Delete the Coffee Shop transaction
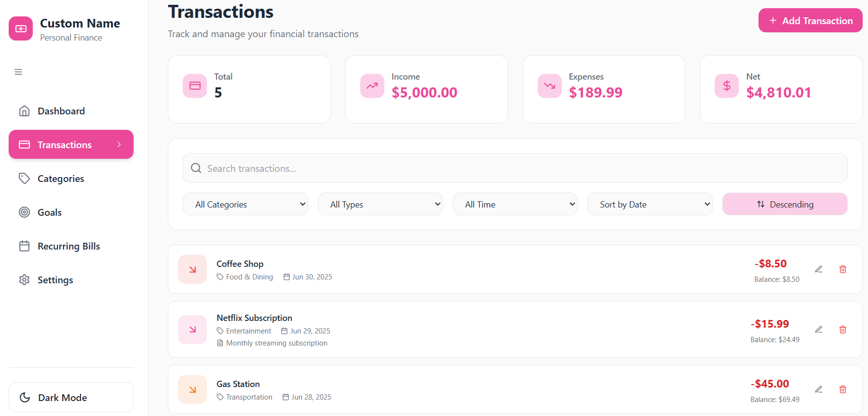The height and width of the screenshot is (416, 868). pyautogui.click(x=842, y=269)
